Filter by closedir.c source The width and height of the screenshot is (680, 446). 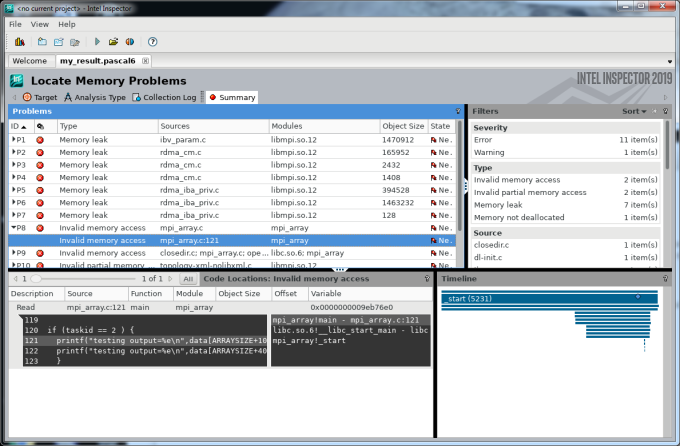click(x=566, y=245)
